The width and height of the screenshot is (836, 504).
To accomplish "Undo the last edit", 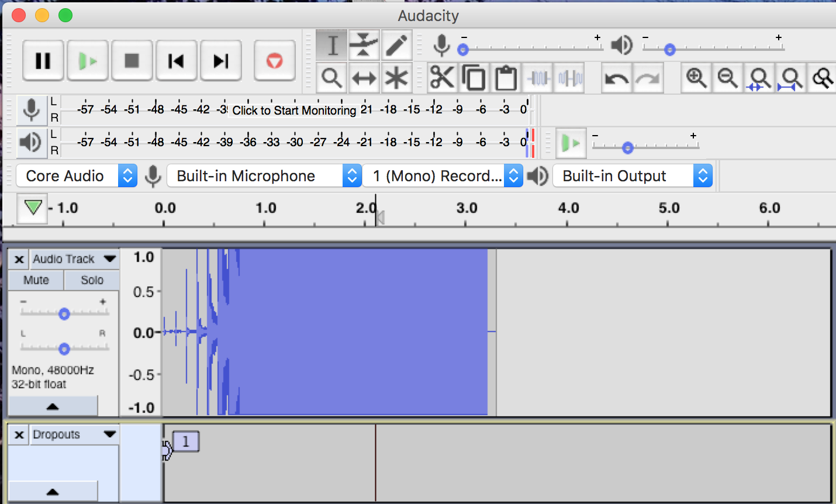I will (x=618, y=77).
